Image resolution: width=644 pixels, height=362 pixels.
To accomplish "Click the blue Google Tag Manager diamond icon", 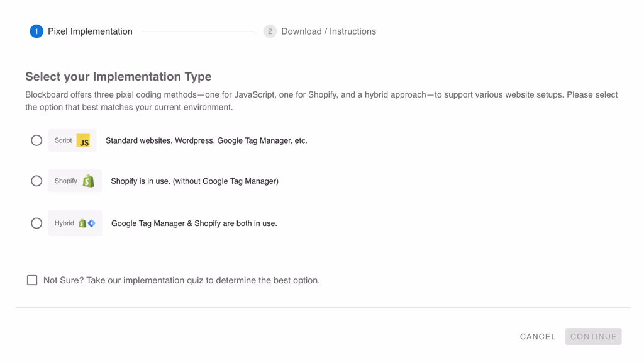I will click(92, 223).
